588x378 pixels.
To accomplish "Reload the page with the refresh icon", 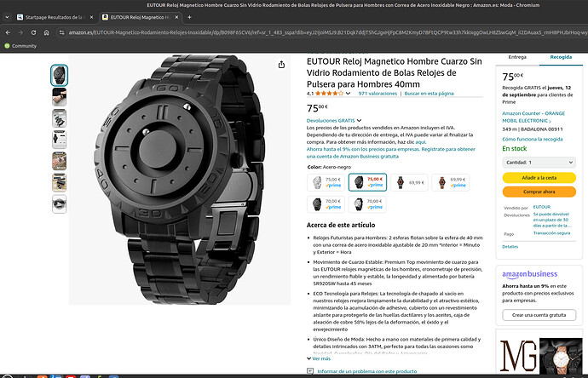I will click(x=33, y=31).
